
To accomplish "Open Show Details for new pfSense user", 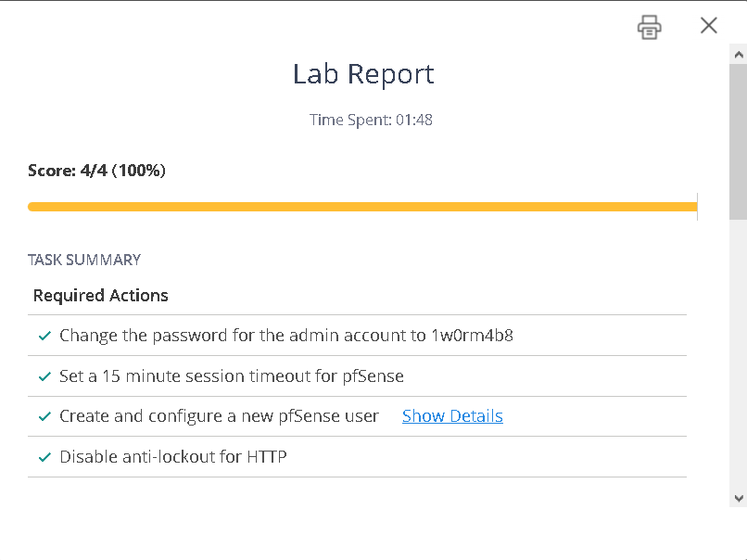I will pos(452,416).
